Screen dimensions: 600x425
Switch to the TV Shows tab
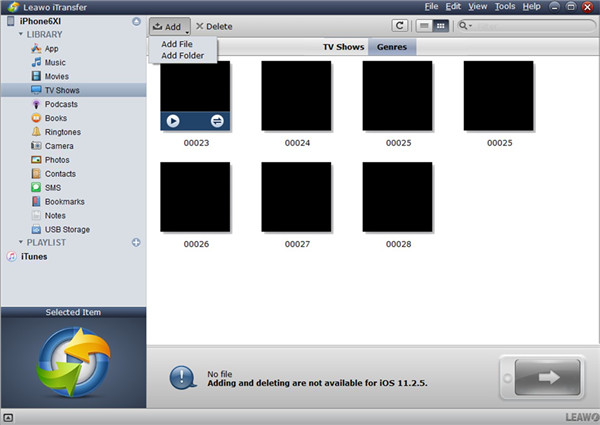tap(343, 47)
